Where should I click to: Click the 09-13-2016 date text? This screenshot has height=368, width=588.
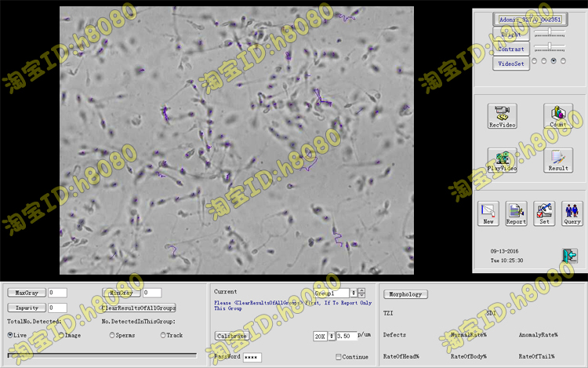[x=504, y=251]
